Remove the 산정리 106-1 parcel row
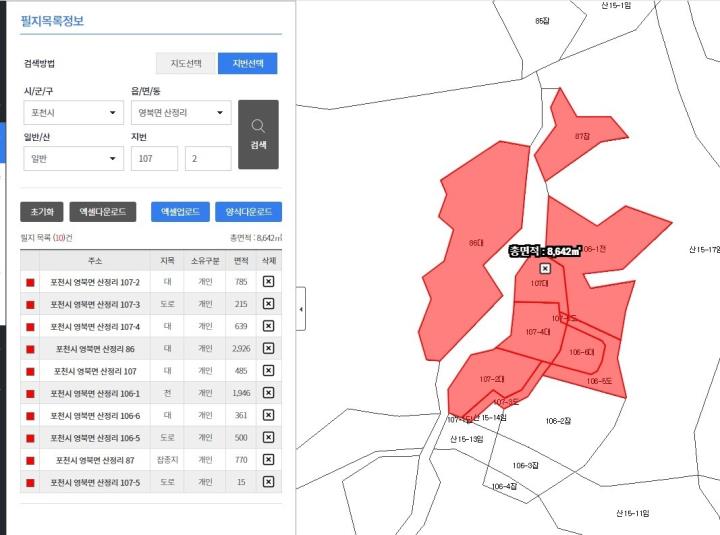The height and width of the screenshot is (535, 720). [268, 393]
